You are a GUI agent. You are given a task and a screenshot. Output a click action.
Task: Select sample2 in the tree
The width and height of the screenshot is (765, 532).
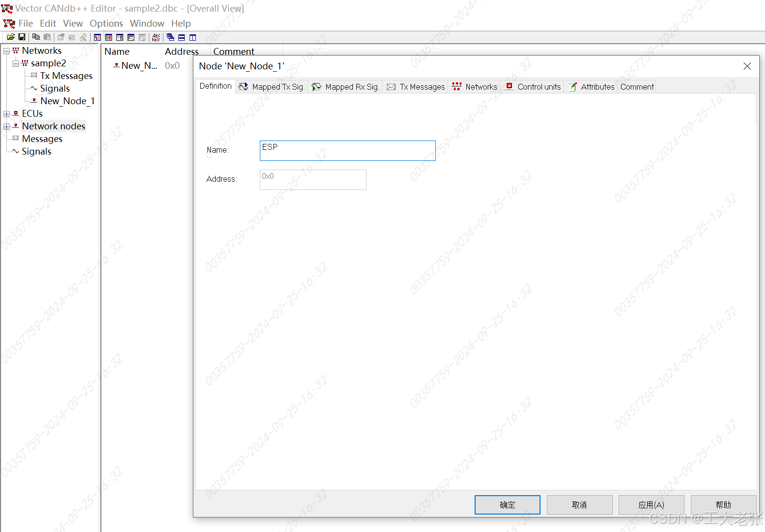(x=48, y=63)
